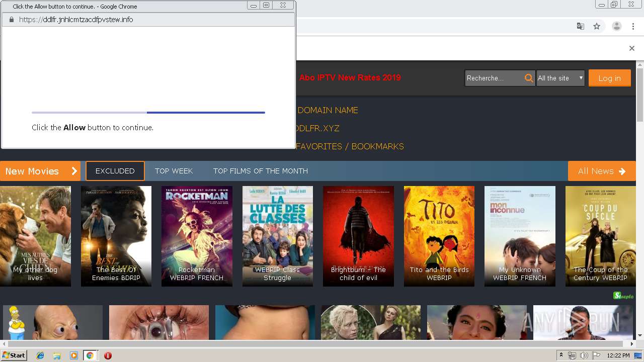Image resolution: width=644 pixels, height=362 pixels.
Task: Open the Action Center flag icon
Action: (x=596, y=355)
